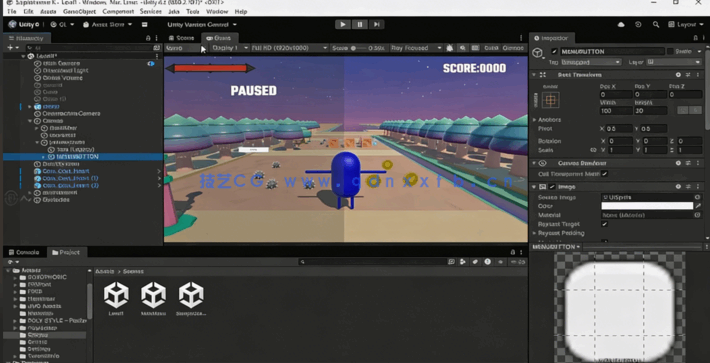
Task: Toggle the Stats button in Game view
Action: coord(491,48)
